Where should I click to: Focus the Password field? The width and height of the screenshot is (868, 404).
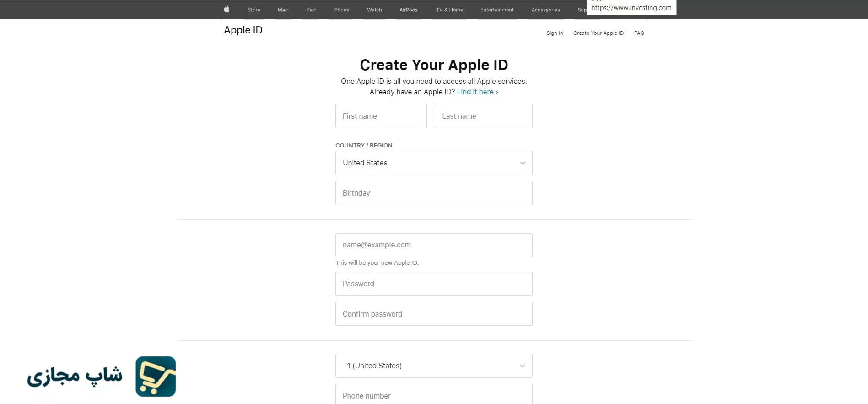(434, 284)
